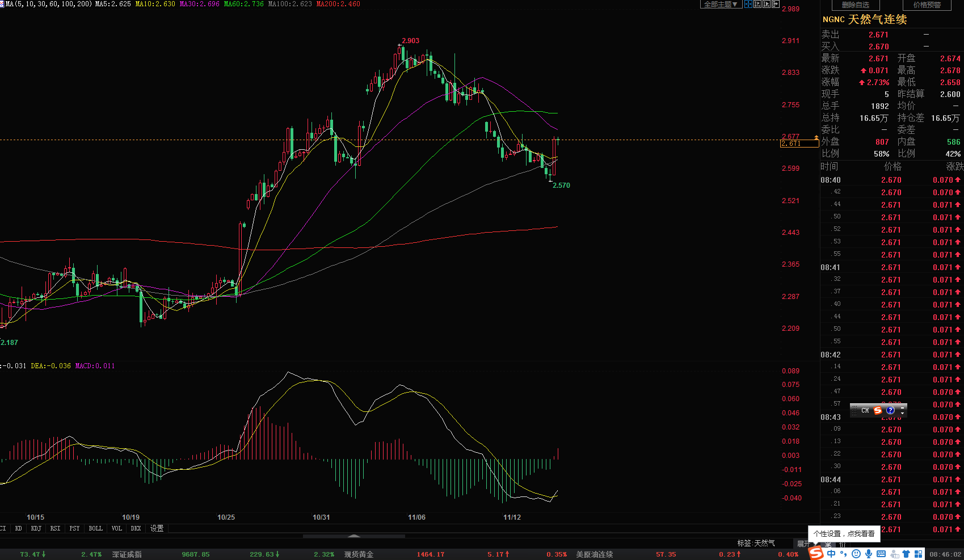964x560 pixels.
Task: Select the VOL indicator tab
Action: (x=117, y=528)
